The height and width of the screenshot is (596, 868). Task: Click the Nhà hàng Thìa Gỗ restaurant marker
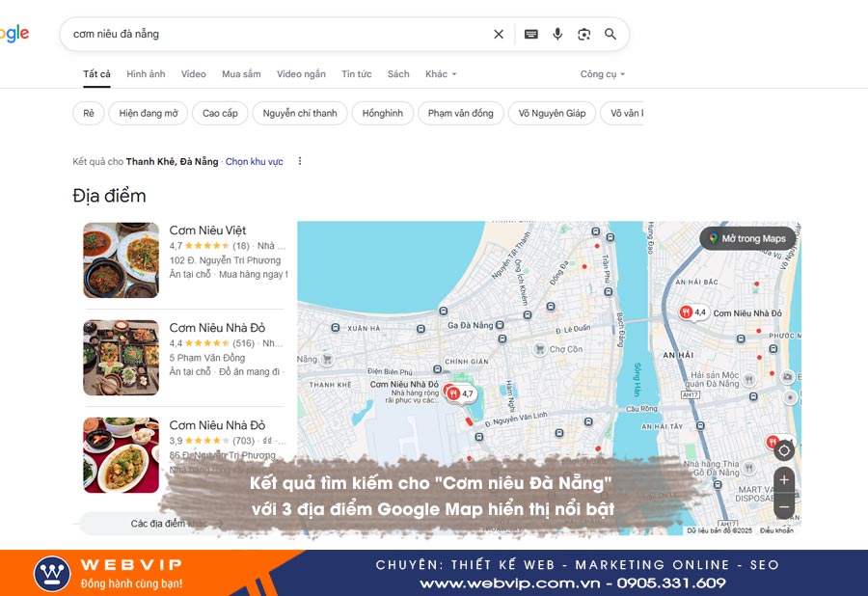pyautogui.click(x=749, y=468)
